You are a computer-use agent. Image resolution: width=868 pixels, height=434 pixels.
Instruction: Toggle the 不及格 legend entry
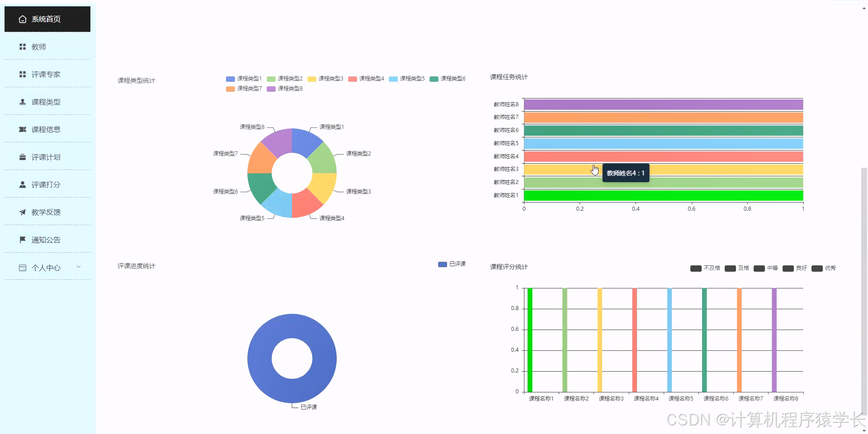(705, 268)
